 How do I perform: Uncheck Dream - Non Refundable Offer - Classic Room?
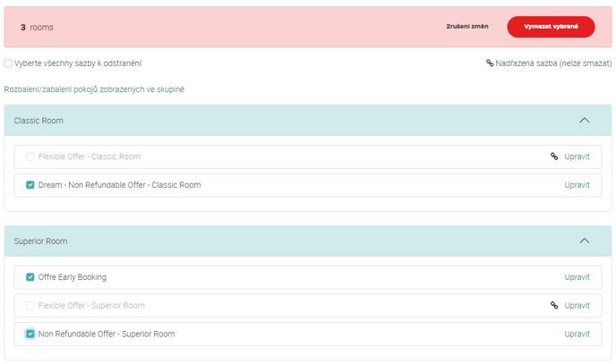coord(30,185)
